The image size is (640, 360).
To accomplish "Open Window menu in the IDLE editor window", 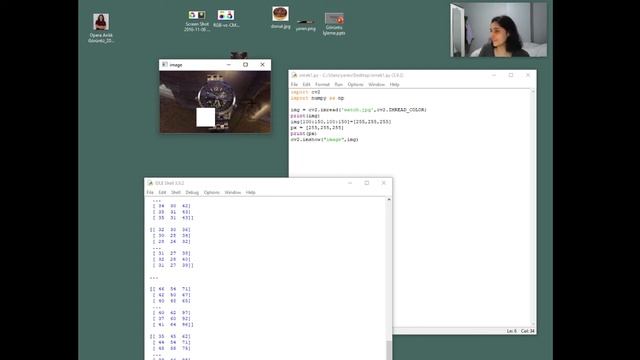I will [376, 84].
